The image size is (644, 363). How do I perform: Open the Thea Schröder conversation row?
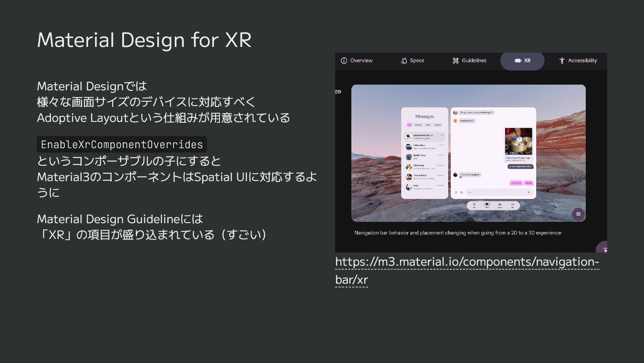[425, 177]
